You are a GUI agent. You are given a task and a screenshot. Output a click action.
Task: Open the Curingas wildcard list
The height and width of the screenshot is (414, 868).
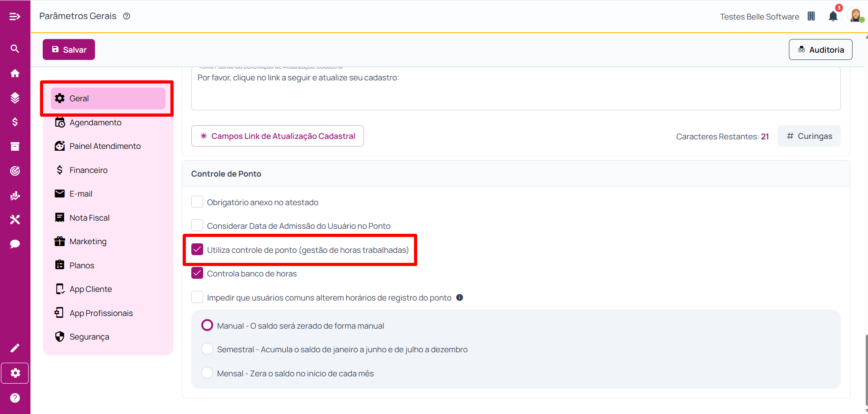pyautogui.click(x=809, y=136)
